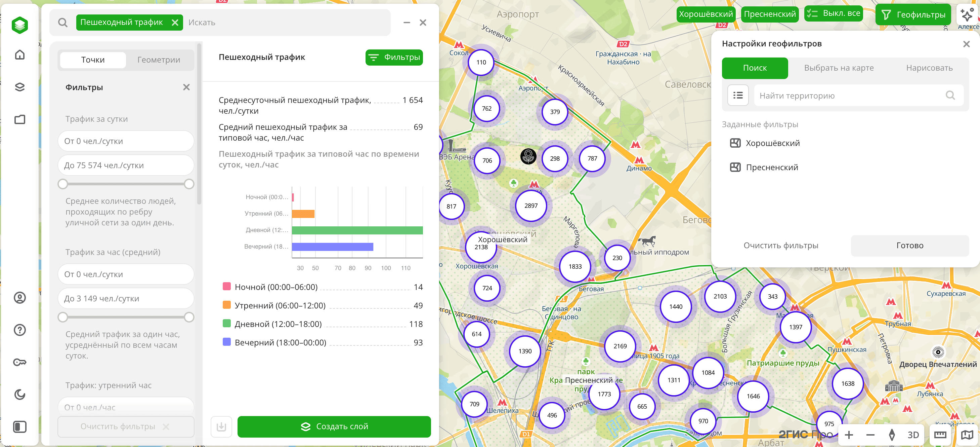Click the compass north icon on map

891,435
